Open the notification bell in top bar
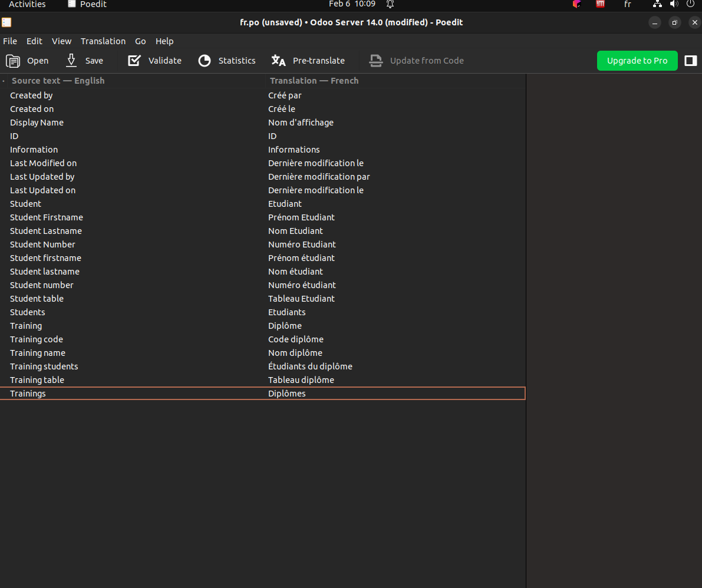The image size is (702, 588). tap(390, 4)
